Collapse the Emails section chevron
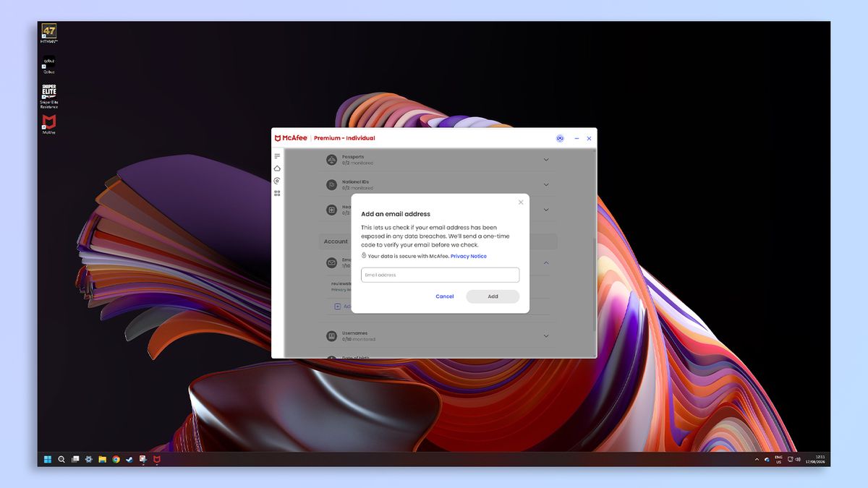 546,263
